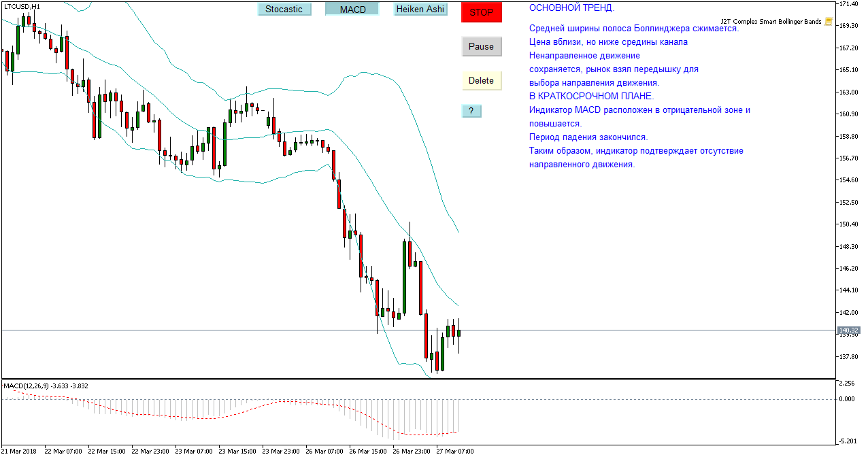Click the 'Период падения закончился.' text line
This screenshot has height=459, width=868.
pyautogui.click(x=588, y=137)
